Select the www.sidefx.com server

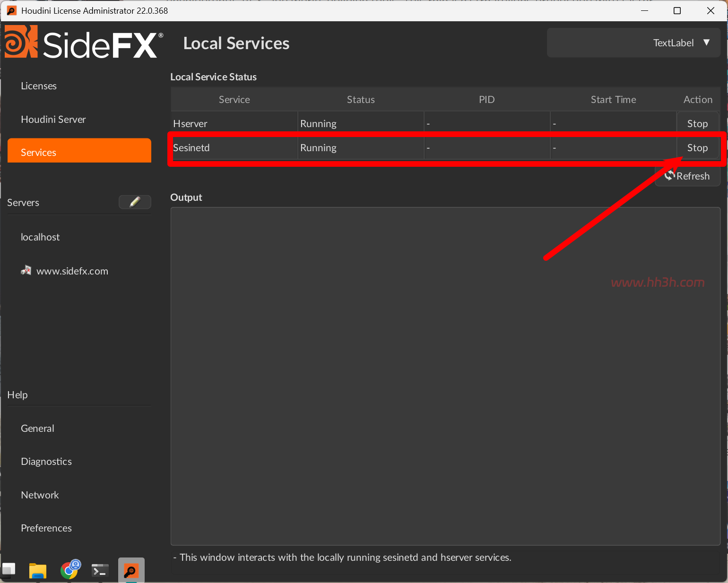72,271
